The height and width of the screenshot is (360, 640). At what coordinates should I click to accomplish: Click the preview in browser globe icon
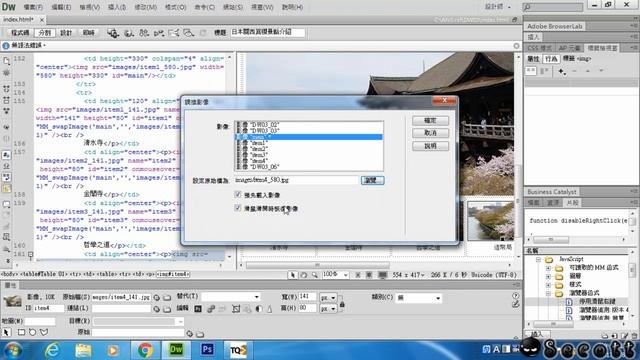pos(129,33)
